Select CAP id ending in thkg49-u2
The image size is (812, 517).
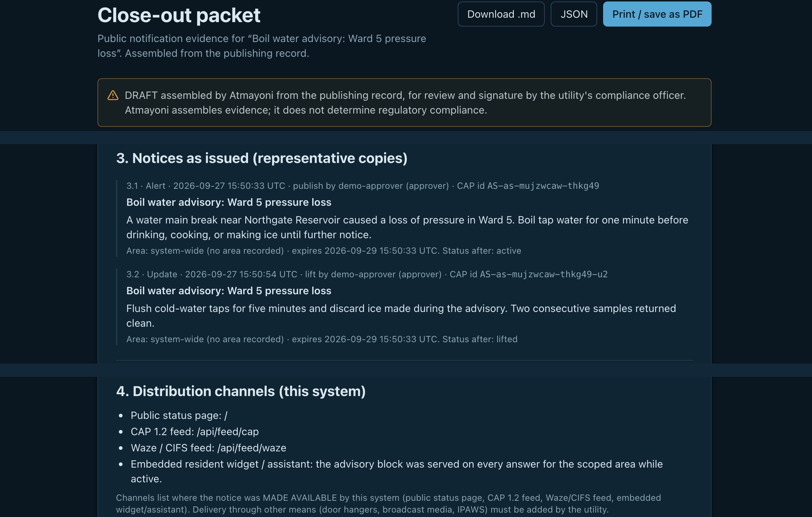[529, 274]
